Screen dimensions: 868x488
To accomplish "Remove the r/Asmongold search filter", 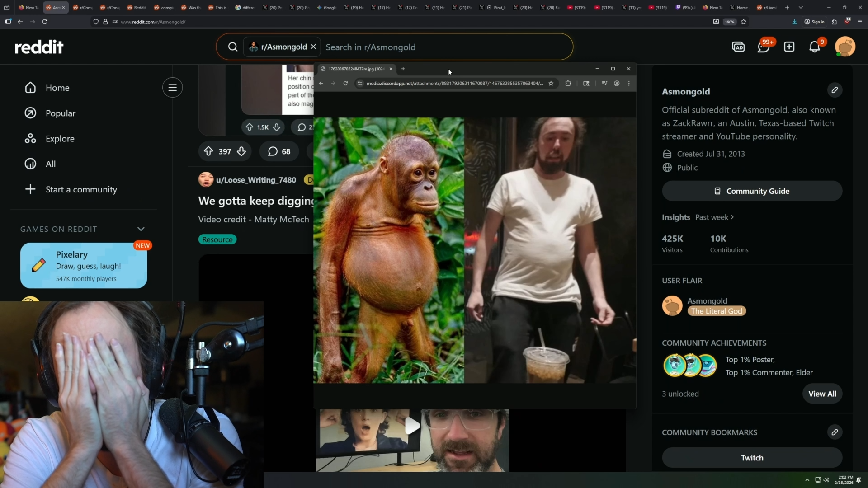I will tap(313, 47).
